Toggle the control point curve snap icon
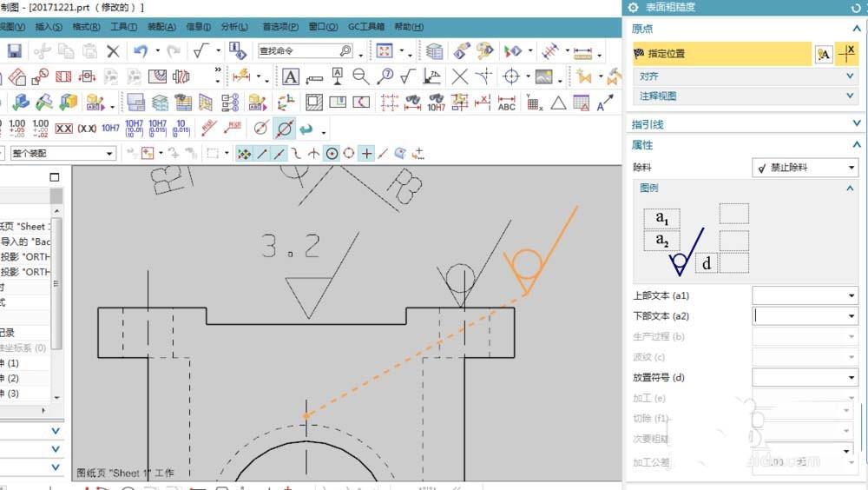The height and width of the screenshot is (490, 868). [x=297, y=154]
